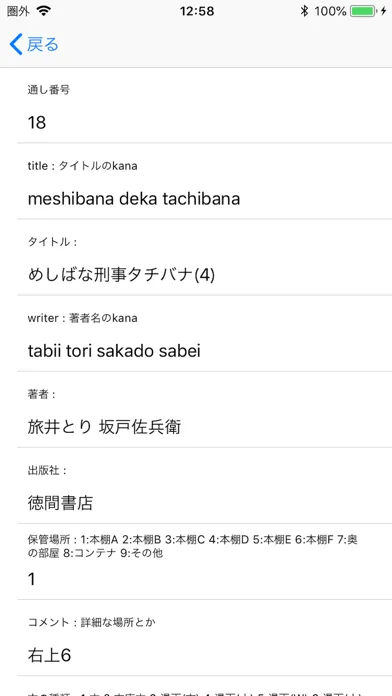Edit the author field 旅井とり 坂戸佐兵衛

click(x=205, y=427)
